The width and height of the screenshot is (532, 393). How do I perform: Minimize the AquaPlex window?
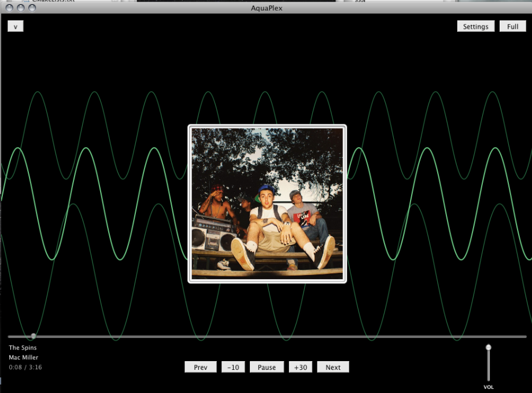pos(21,8)
